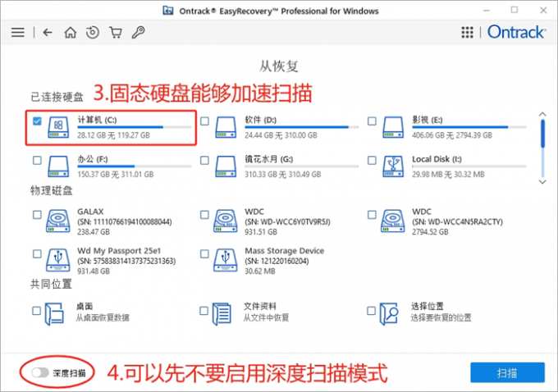Open the resume recovery circular icon
The image size is (558, 392).
pyautogui.click(x=93, y=32)
